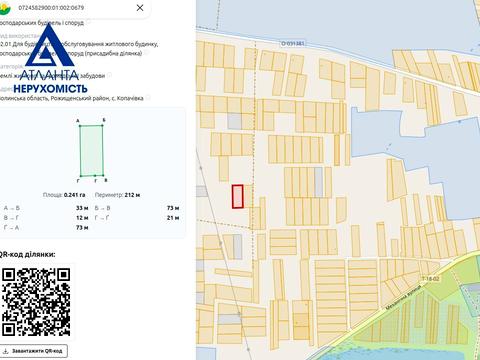Image resolution: width=480 pixels, height=360 pixels.
Task: Click the T-18-02 highway label
Action: click(430, 278)
